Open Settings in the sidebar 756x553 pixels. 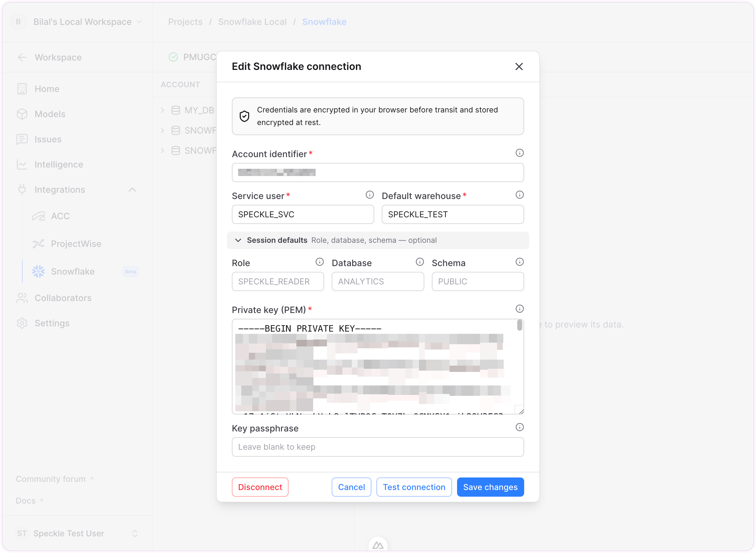52,323
